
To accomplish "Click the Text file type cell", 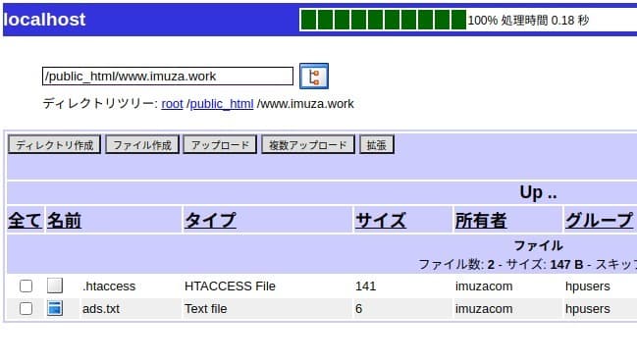I will pos(205,309).
